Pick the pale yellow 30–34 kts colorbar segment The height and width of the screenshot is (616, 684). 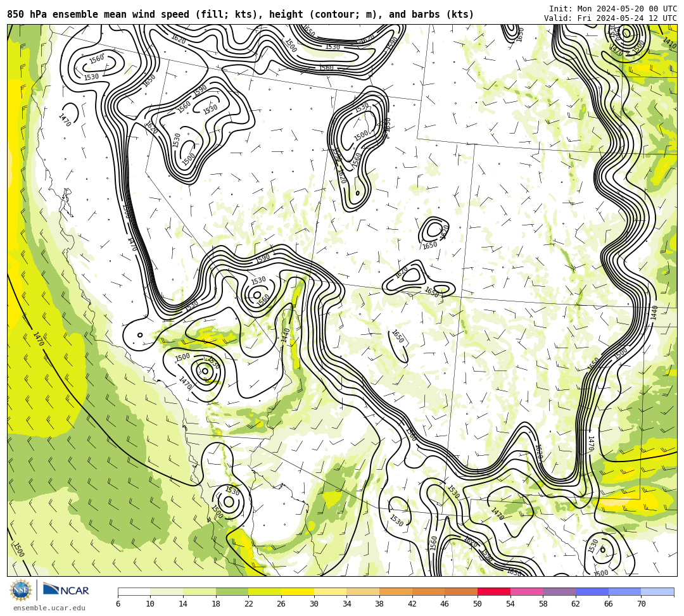[x=330, y=591]
